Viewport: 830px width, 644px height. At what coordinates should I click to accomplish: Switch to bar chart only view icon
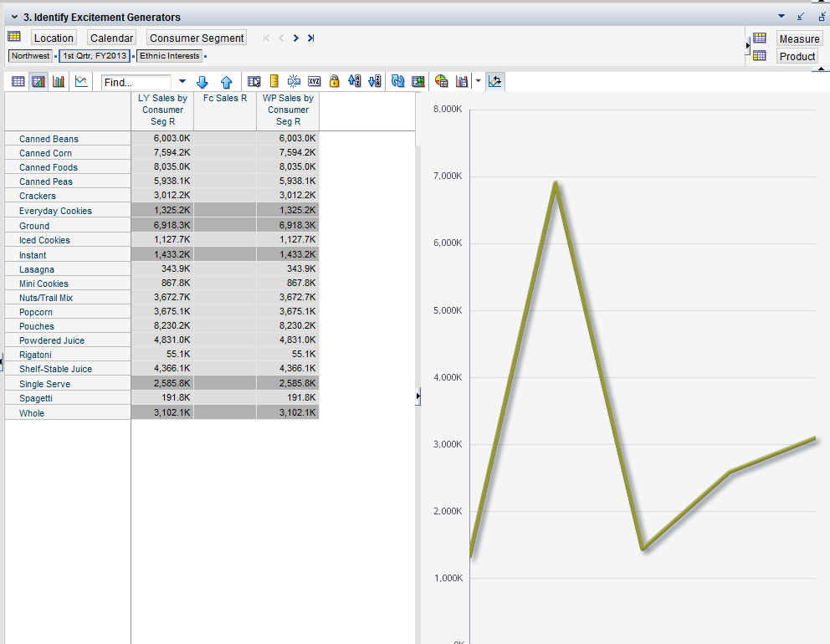pyautogui.click(x=59, y=81)
